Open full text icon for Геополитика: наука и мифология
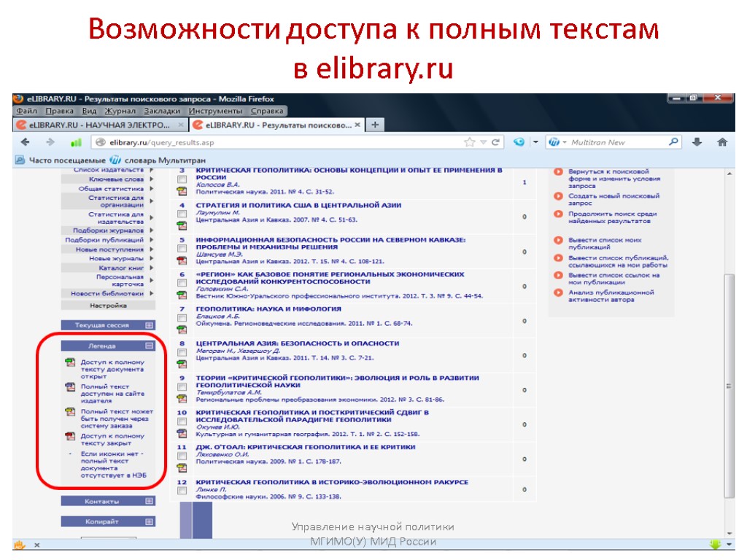Screen dimensions: 747x560 tap(182, 330)
